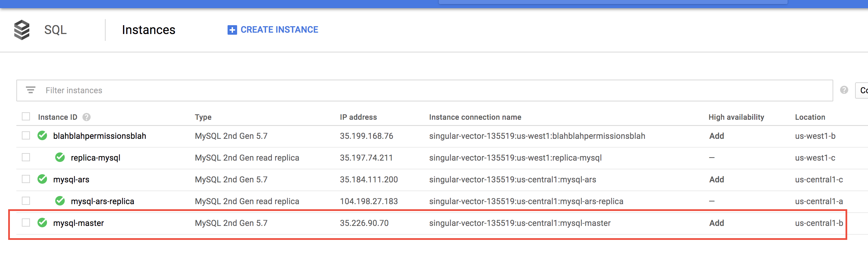Viewport: 868px width, 279px height.
Task: Open help icon next to Instance ID header
Action: click(87, 117)
